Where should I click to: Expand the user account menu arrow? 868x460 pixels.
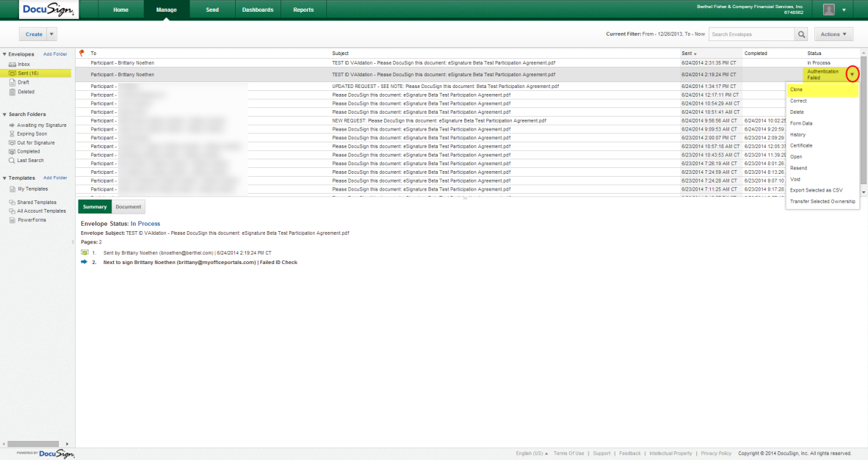pyautogui.click(x=844, y=10)
